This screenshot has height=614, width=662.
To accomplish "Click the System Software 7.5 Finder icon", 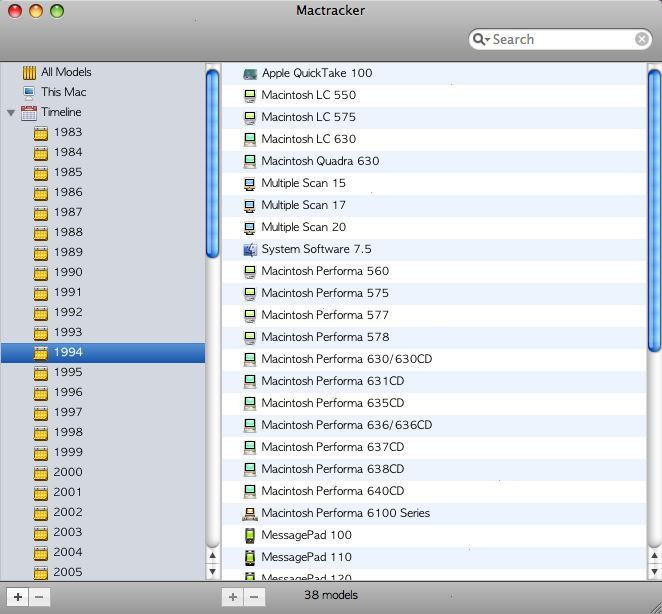I will (250, 250).
